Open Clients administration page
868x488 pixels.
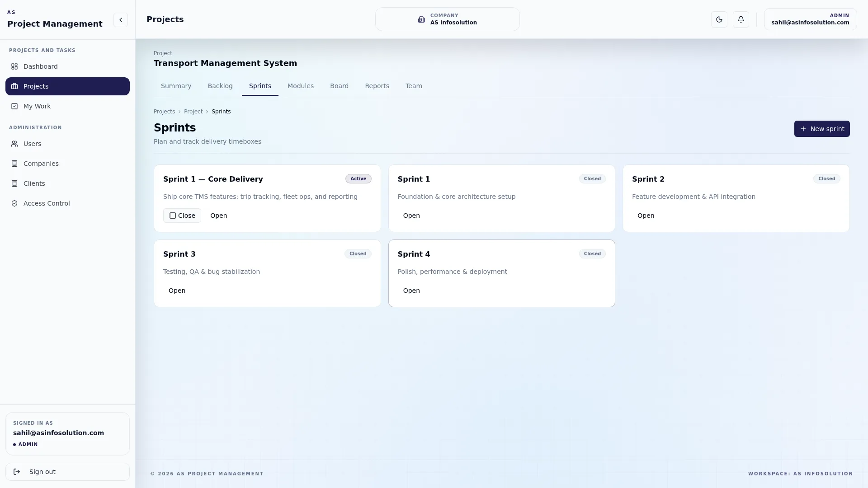click(67, 183)
